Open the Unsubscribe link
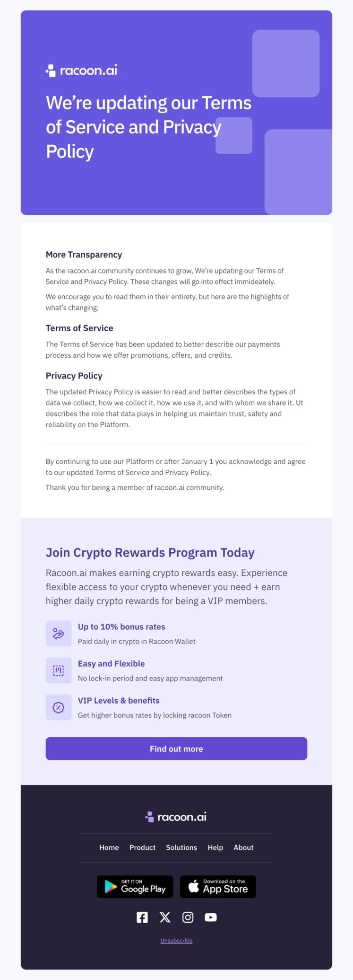The height and width of the screenshot is (980, 353). click(176, 940)
